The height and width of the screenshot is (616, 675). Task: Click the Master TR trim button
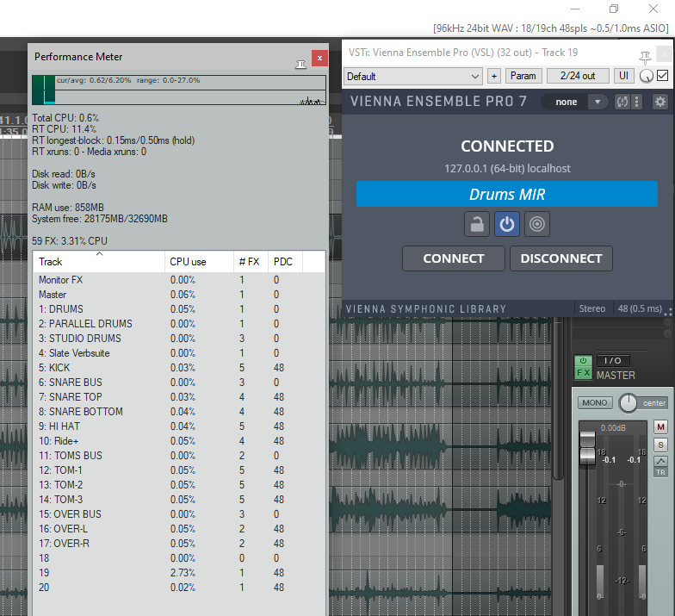tap(660, 472)
